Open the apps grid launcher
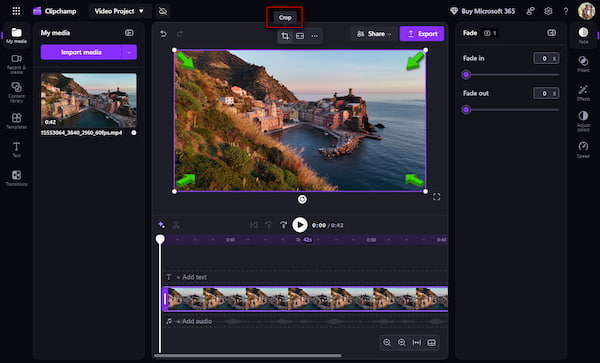This screenshot has height=363, width=600. [16, 11]
